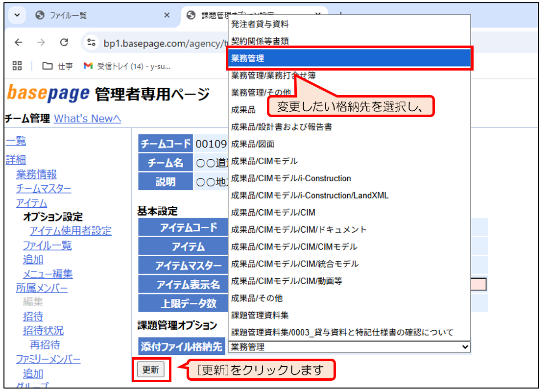Click the browser back arrow
Image resolution: width=550 pixels, height=392 pixels.
click(x=19, y=43)
